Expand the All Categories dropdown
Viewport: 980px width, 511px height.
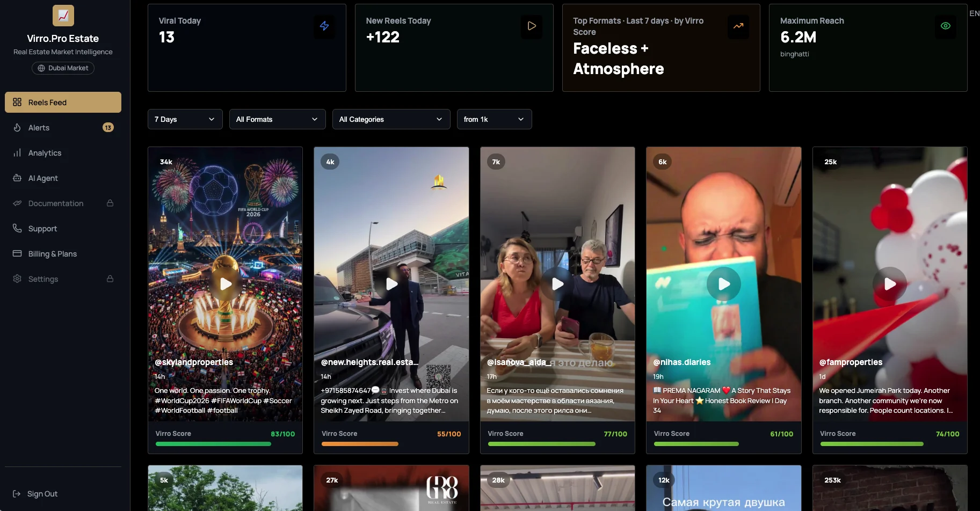[391, 119]
